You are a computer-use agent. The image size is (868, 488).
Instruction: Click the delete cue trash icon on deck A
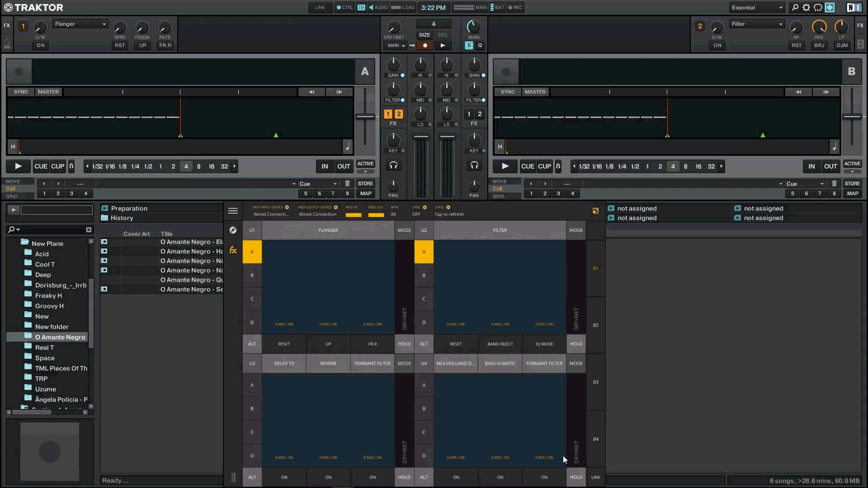click(347, 183)
